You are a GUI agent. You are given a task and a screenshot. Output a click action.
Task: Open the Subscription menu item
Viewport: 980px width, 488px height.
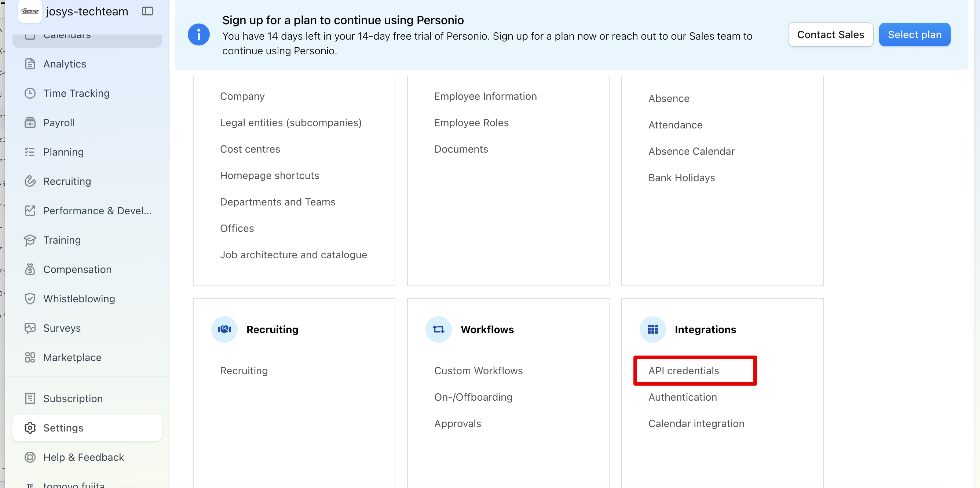73,398
